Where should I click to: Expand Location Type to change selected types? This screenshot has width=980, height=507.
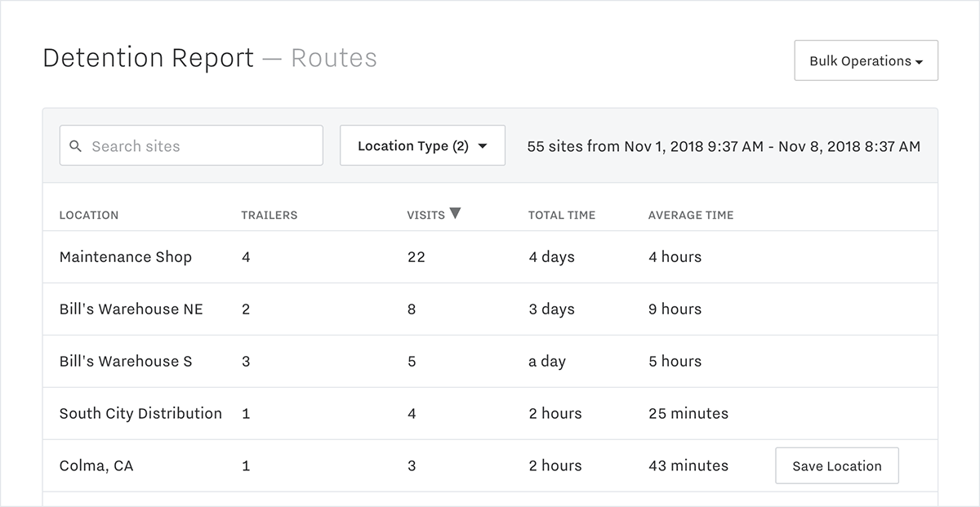422,145
